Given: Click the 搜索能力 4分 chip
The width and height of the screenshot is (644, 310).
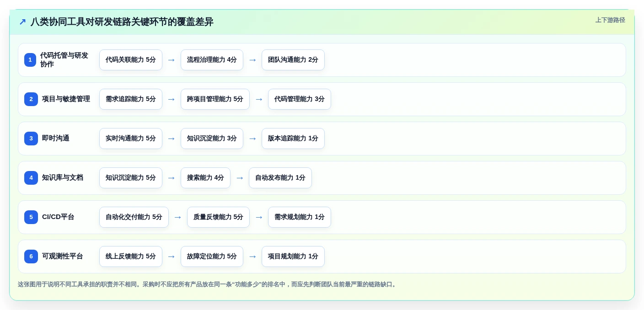Looking at the screenshot, I should pyautogui.click(x=205, y=178).
